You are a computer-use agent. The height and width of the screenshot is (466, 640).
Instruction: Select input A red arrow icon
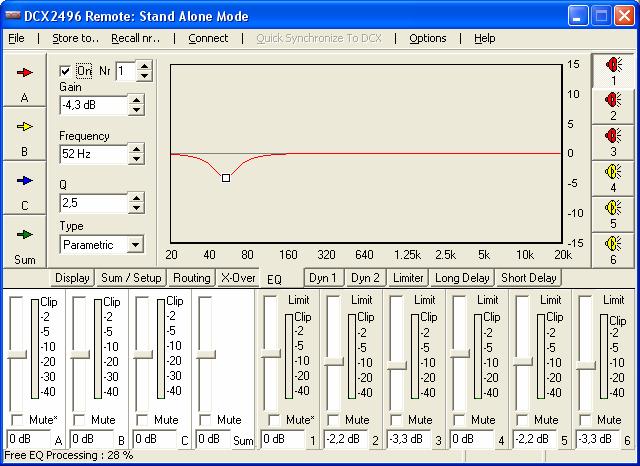[25, 73]
